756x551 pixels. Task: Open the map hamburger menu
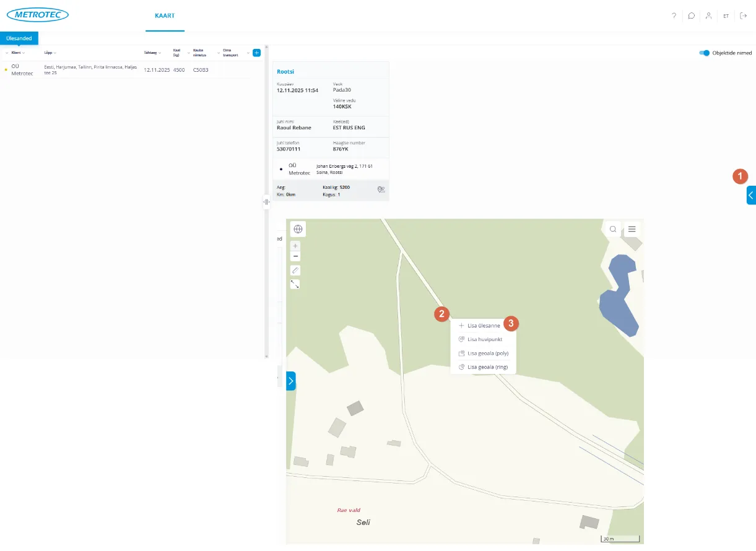tap(632, 229)
